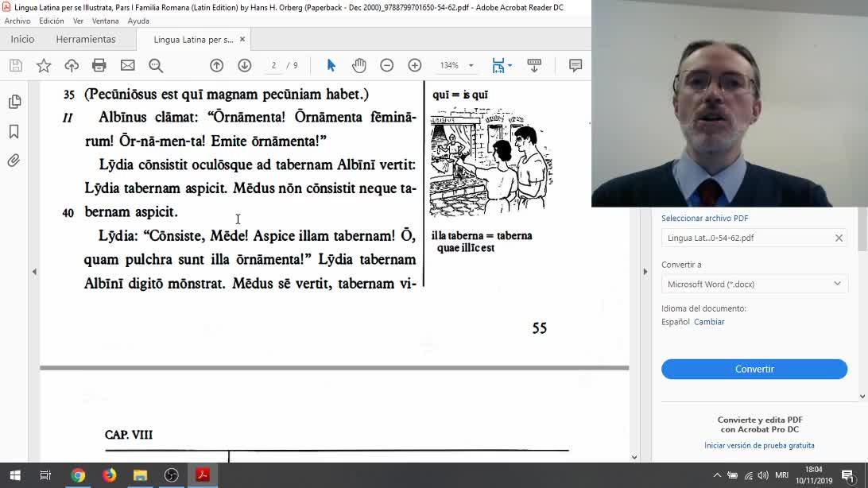This screenshot has width=868, height=488.
Task: Click document scrollbar down arrow
Action: click(634, 457)
